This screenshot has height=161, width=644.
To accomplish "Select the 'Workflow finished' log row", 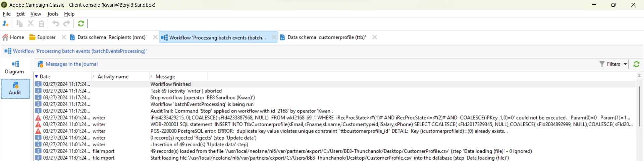I will (335, 84).
